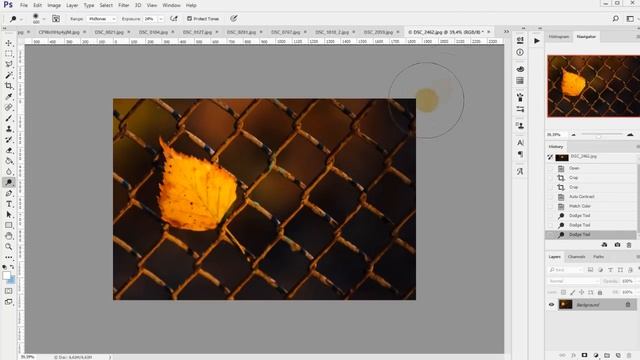Image resolution: width=640 pixels, height=360 pixels.
Task: Create new snapshot in History panel
Action: [x=617, y=244]
